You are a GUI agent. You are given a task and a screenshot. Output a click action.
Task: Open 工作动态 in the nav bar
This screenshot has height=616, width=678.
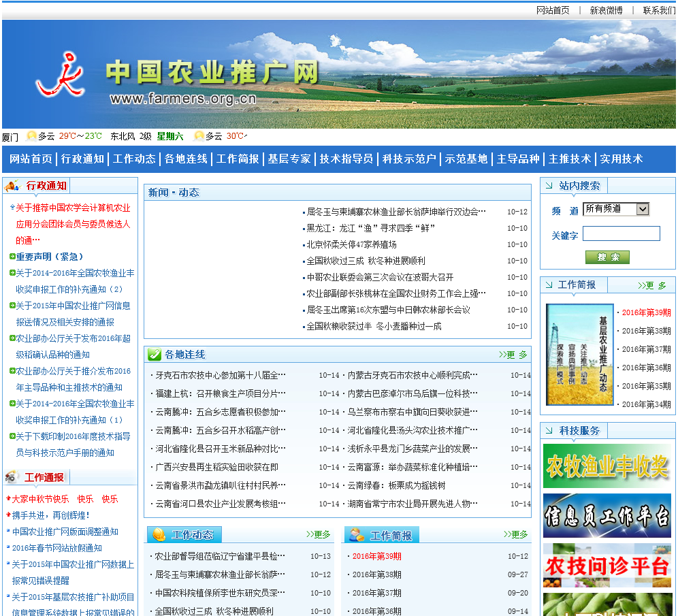[134, 159]
